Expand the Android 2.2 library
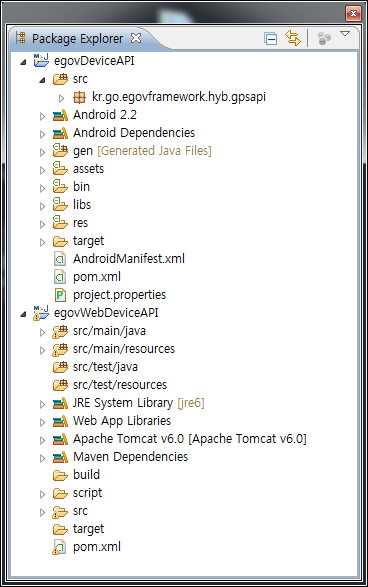This screenshot has height=587, width=368. [42, 116]
